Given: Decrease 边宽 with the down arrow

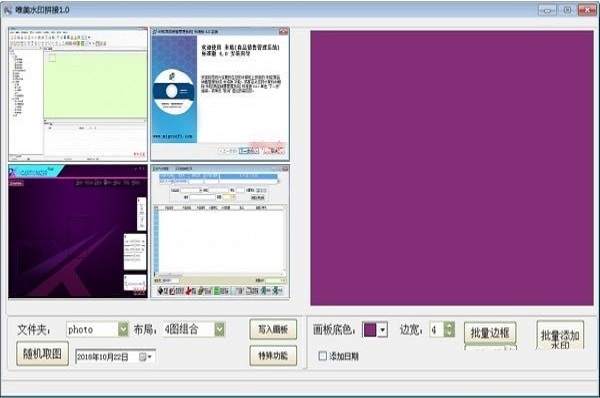Looking at the screenshot, I should [x=450, y=333].
